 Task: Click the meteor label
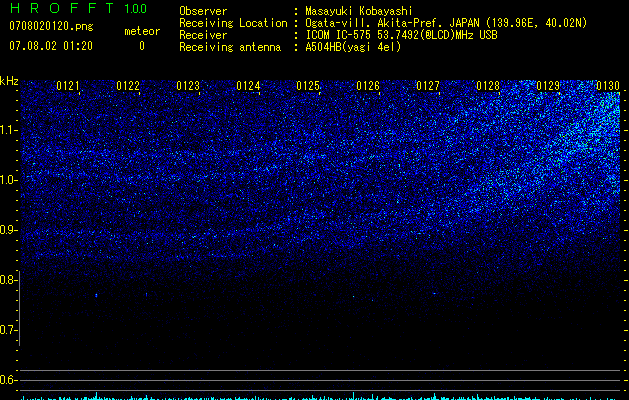142,31
